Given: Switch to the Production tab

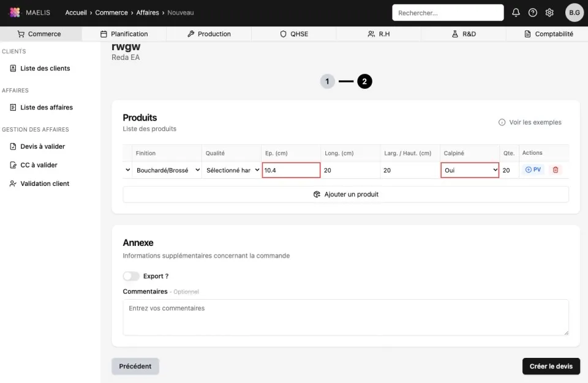Looking at the screenshot, I should tap(209, 34).
